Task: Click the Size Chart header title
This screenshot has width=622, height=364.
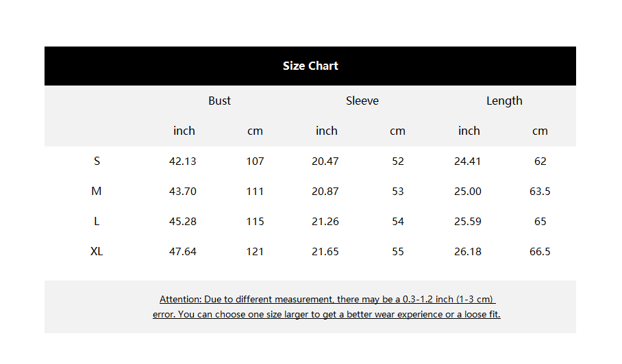Action: 310,66
